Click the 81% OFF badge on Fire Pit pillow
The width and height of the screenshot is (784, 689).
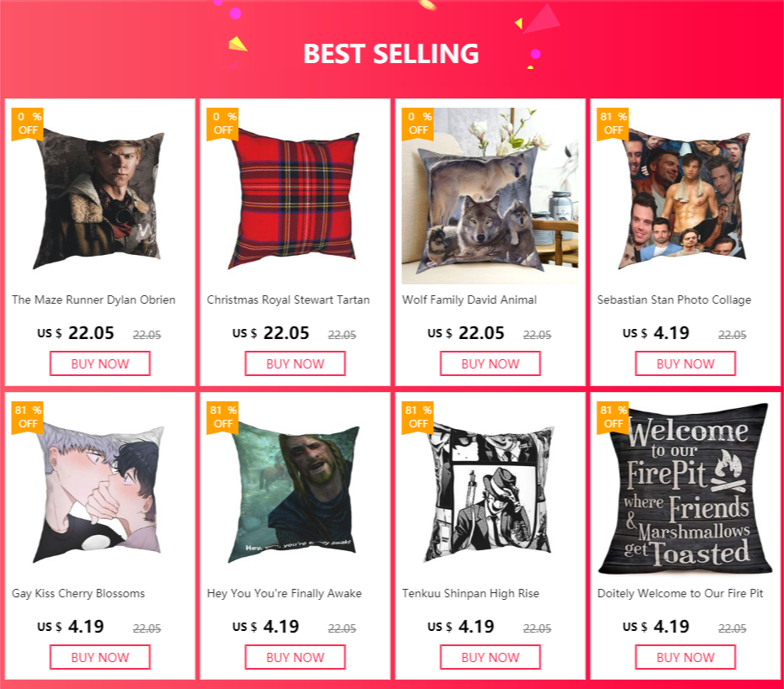click(x=613, y=416)
